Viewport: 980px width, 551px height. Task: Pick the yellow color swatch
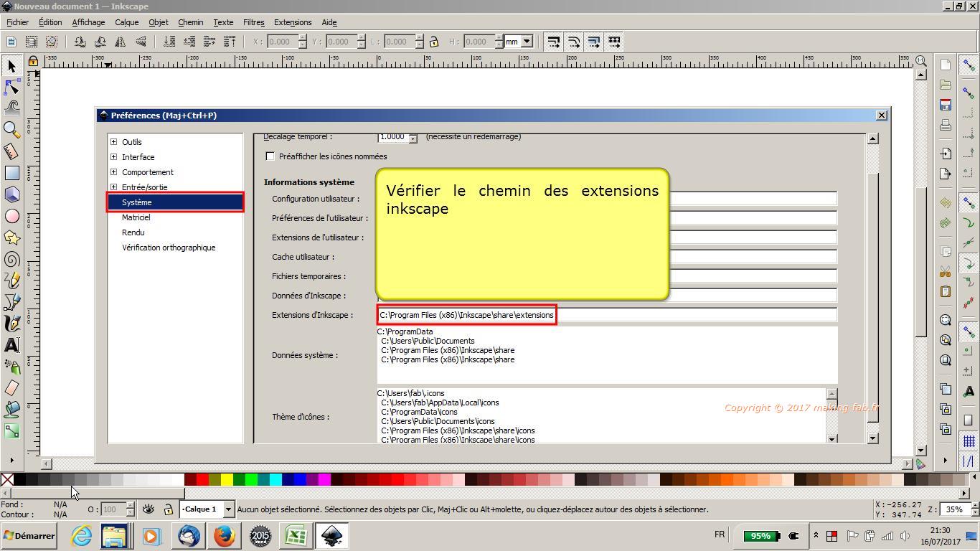click(x=227, y=479)
